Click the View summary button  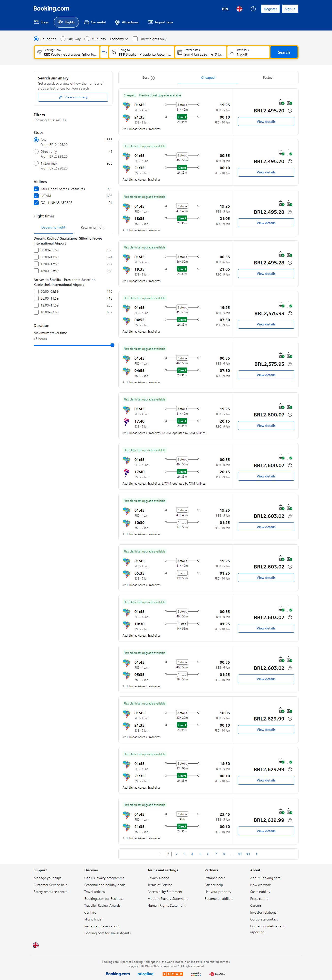point(73,97)
